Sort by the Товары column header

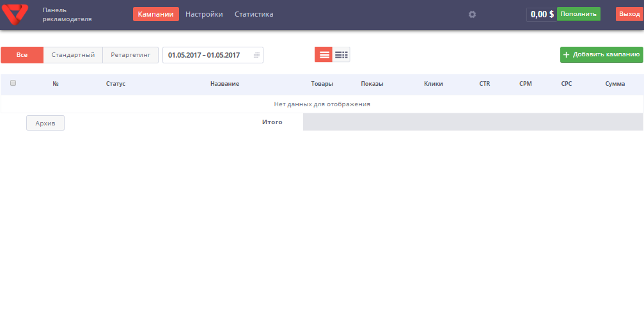coord(322,84)
